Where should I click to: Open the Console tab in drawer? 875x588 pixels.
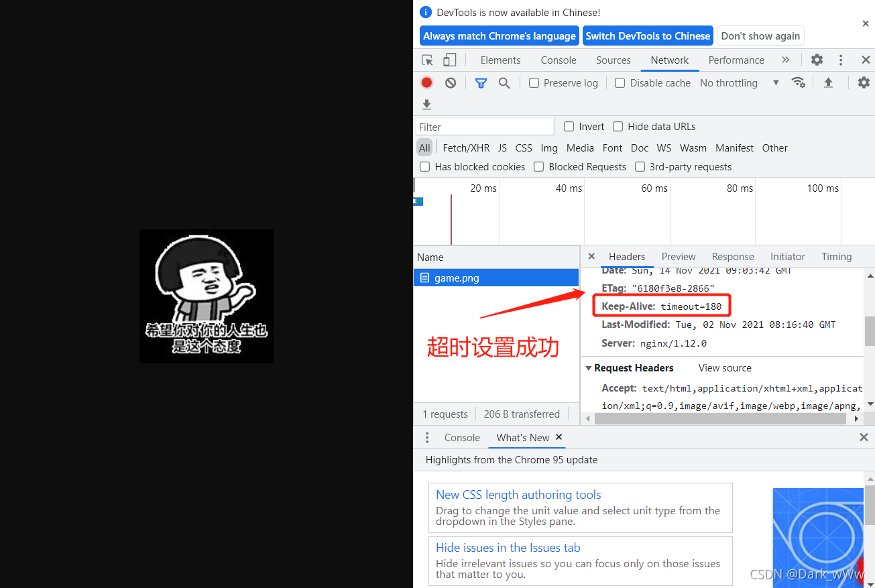462,437
